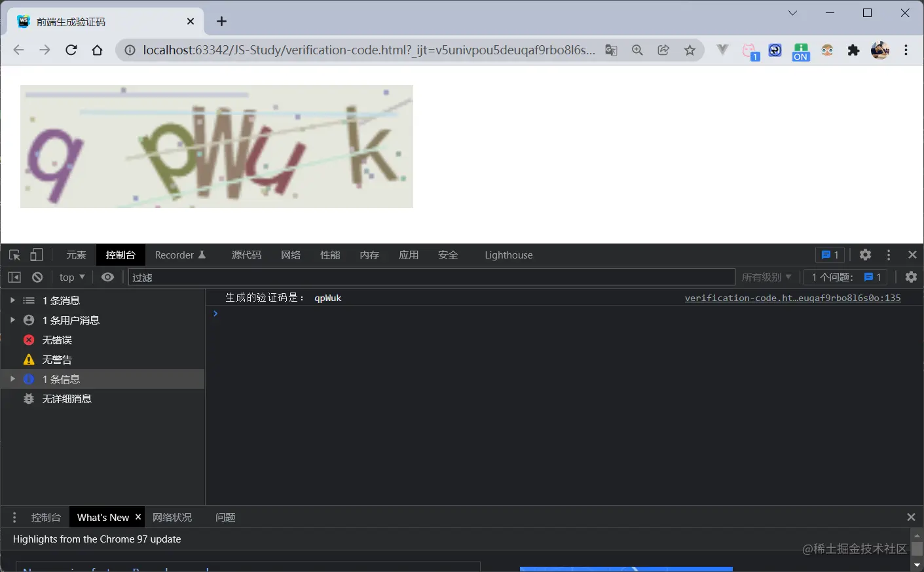The height and width of the screenshot is (572, 924).
Task: Select the logged text qpWuk
Action: 328,298
